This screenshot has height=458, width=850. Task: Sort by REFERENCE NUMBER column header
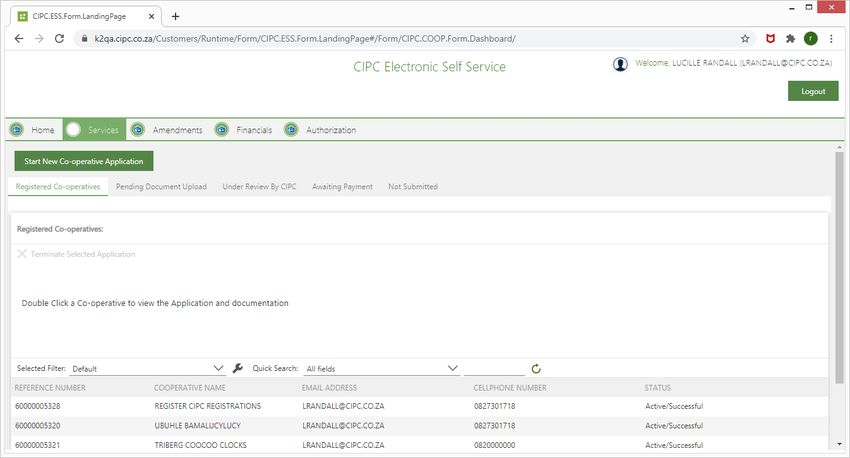point(50,388)
